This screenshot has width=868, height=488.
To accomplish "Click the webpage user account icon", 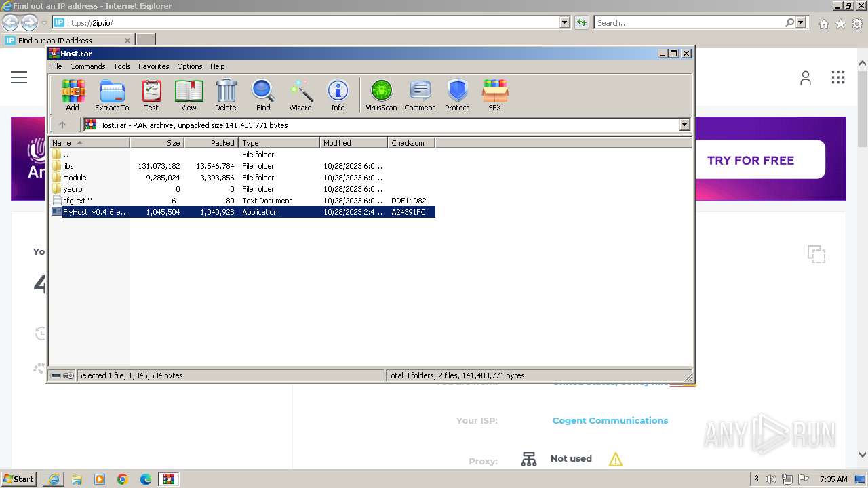I will [806, 78].
